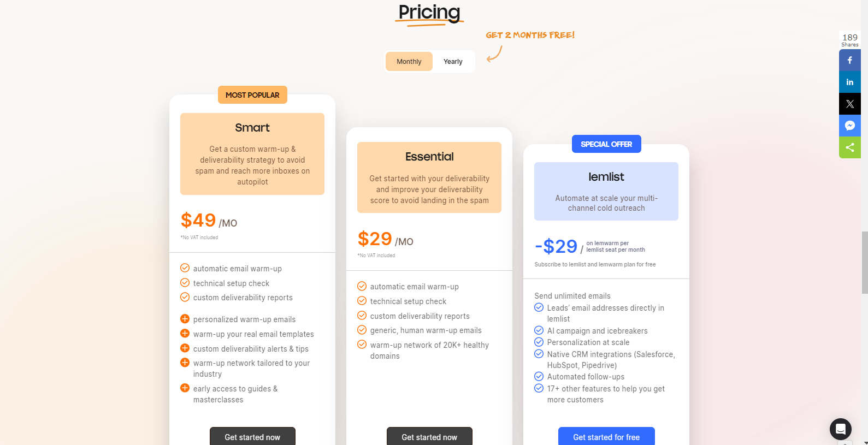Click Get started now under Essential plan

[x=429, y=437]
